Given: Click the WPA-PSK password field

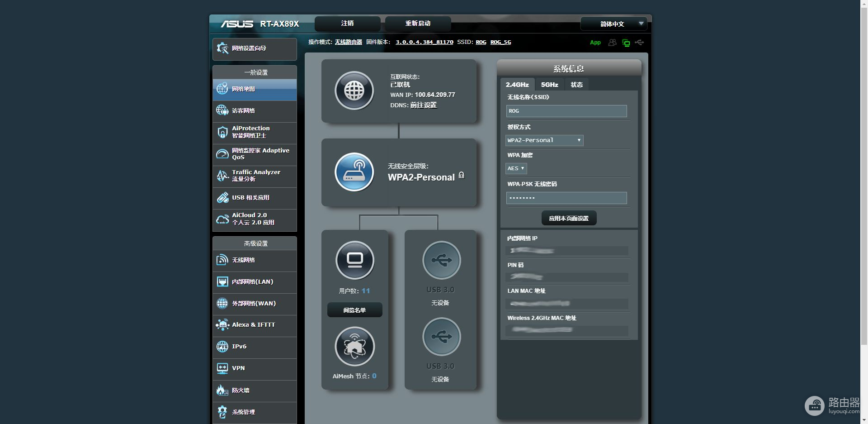Looking at the screenshot, I should (x=566, y=198).
